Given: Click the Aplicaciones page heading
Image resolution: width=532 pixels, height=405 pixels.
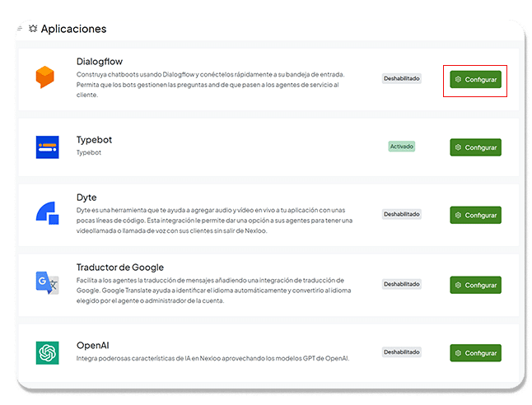Looking at the screenshot, I should pyautogui.click(x=73, y=29).
